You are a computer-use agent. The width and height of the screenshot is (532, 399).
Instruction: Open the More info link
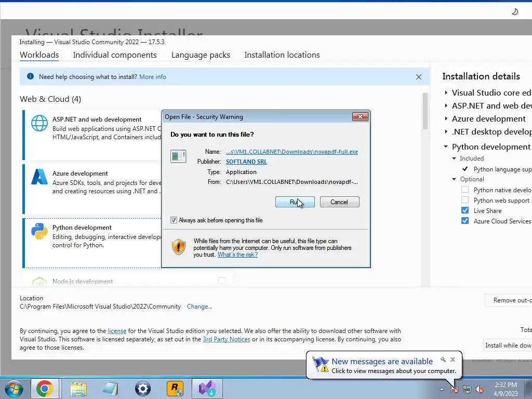click(153, 77)
